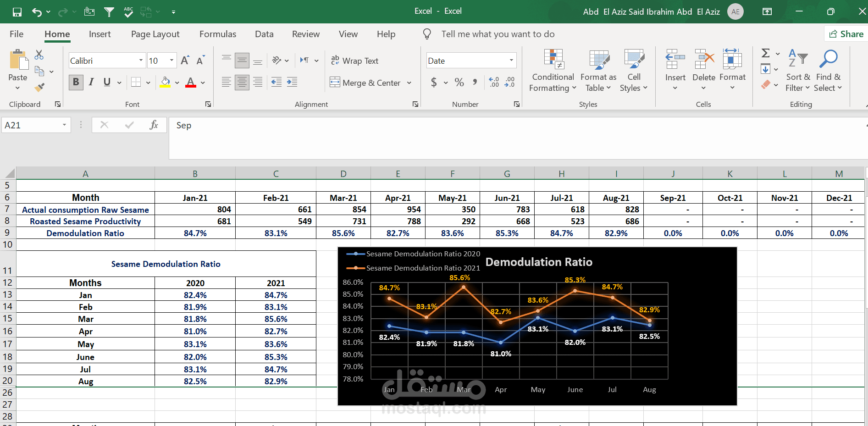Expand the Cell Styles gallery
This screenshot has height=426, width=868.
[x=634, y=70]
